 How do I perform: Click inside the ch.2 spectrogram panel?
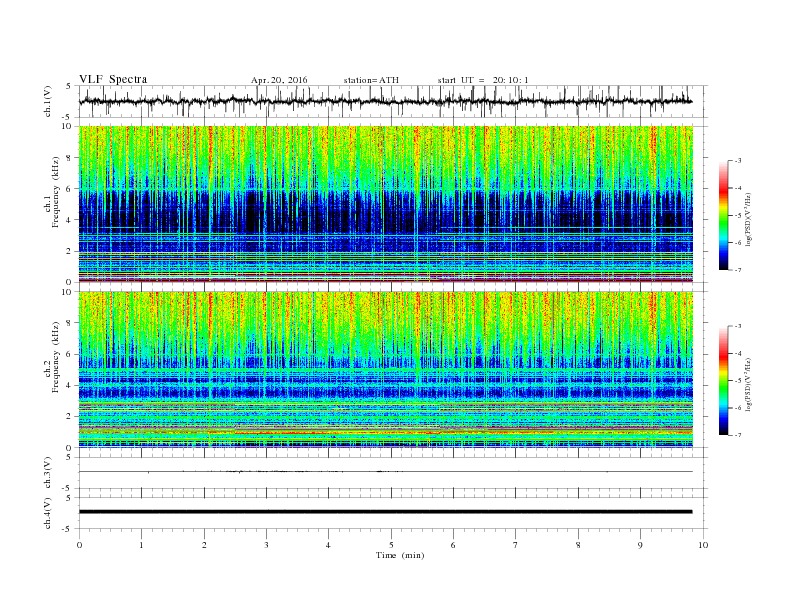(x=385, y=369)
